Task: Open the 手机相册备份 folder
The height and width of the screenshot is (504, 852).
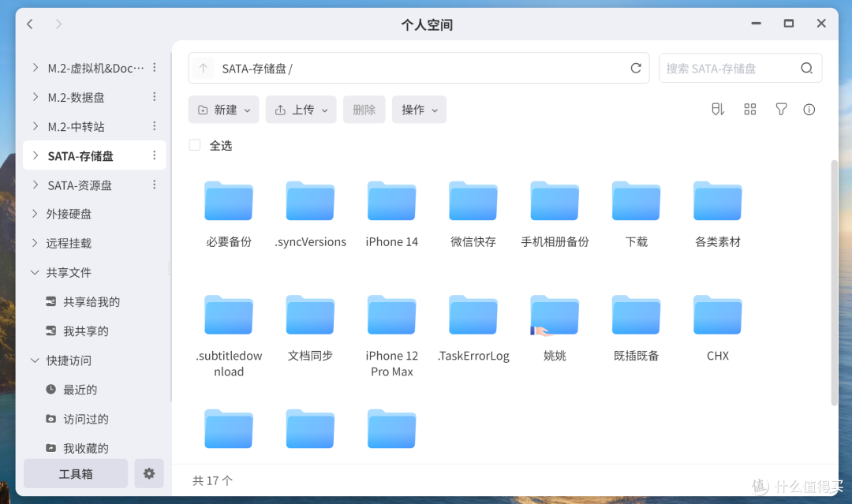Action: 555,201
